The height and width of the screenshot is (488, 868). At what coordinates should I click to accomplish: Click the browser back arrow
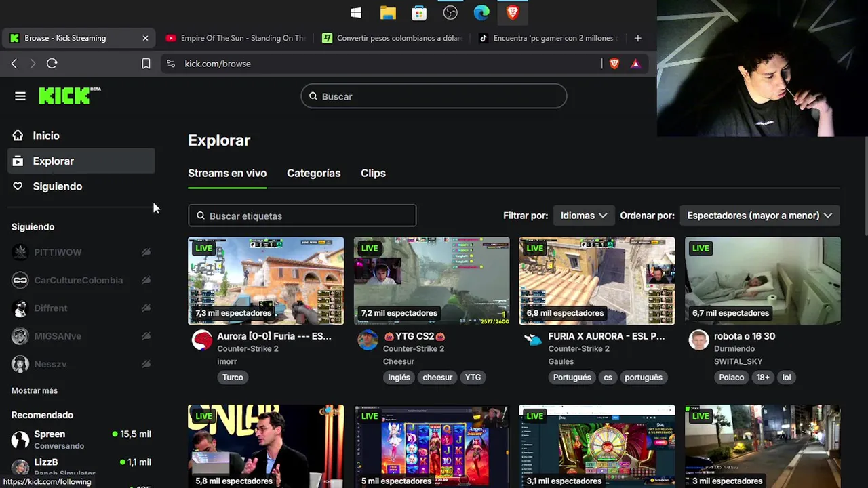14,63
